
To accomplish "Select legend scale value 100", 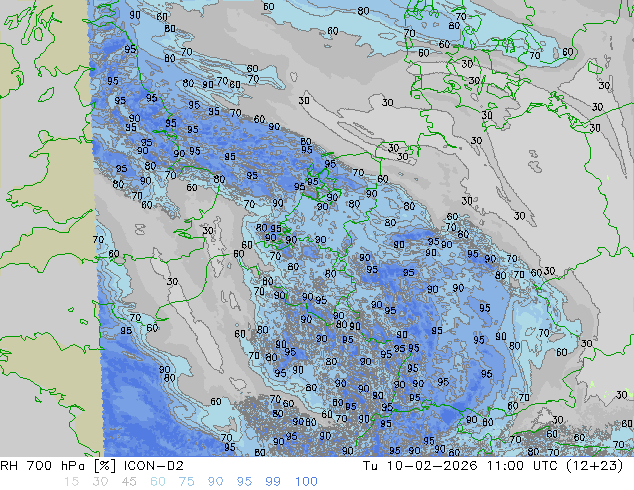I will click(x=306, y=482).
